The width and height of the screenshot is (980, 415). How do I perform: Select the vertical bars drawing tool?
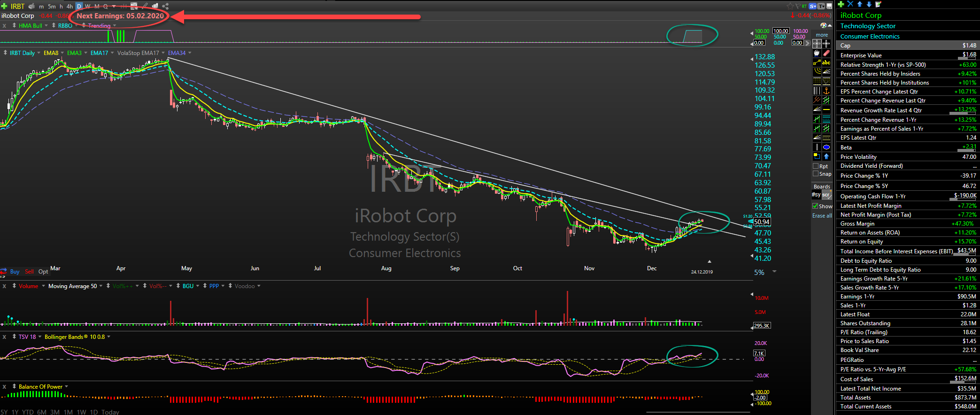click(817, 91)
